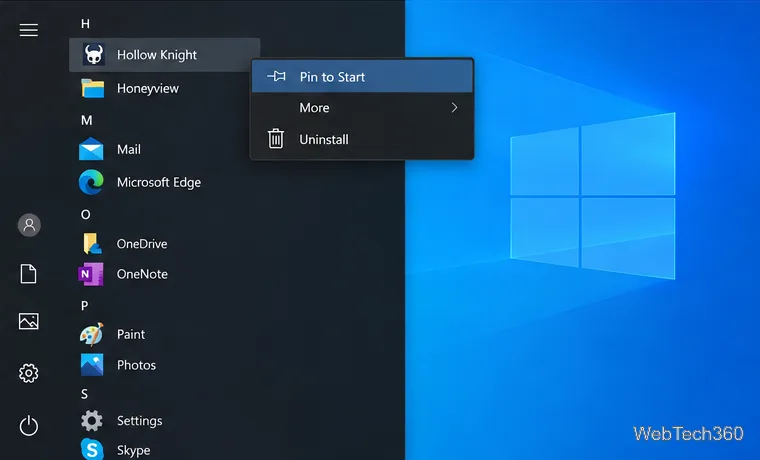This screenshot has height=460, width=760.
Task: Open Pictures icon in Start sidebar
Action: point(29,321)
